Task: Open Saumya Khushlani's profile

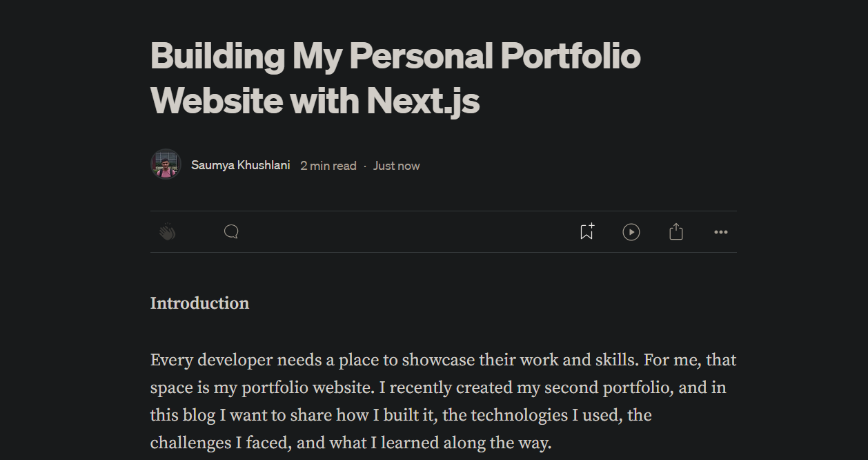Action: 240,165
